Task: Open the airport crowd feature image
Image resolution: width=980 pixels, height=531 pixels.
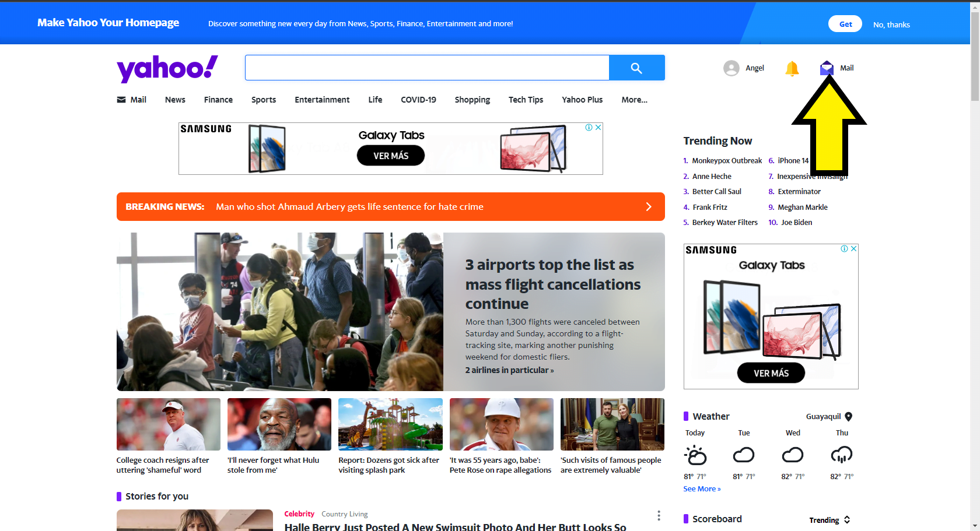Action: [x=280, y=312]
